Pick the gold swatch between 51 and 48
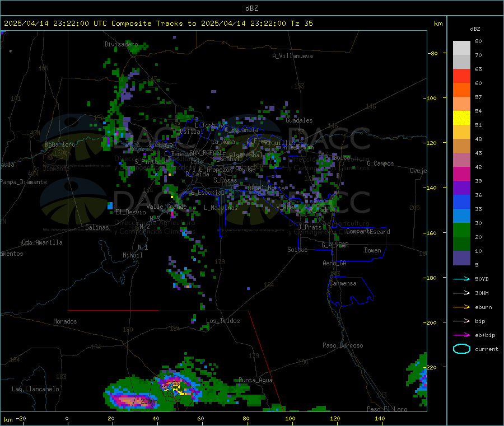The width and height of the screenshot is (504, 426). [x=461, y=132]
